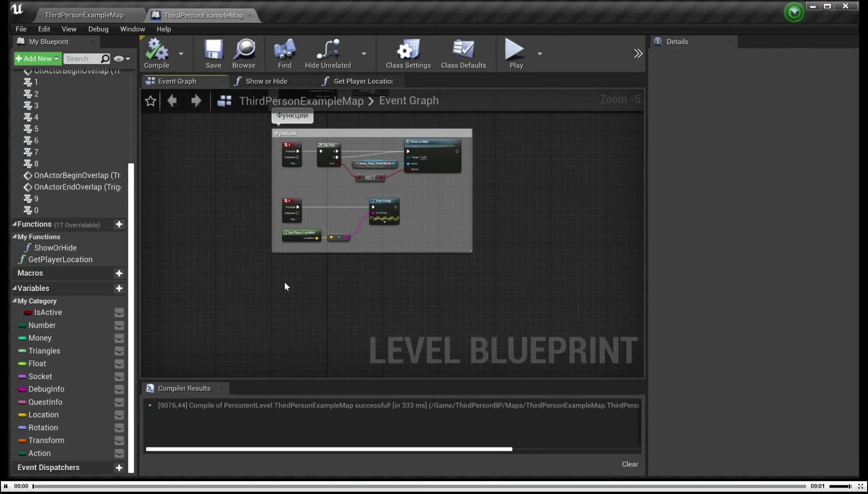This screenshot has width=868, height=494.
Task: Open the Edit menu
Action: click(x=44, y=29)
